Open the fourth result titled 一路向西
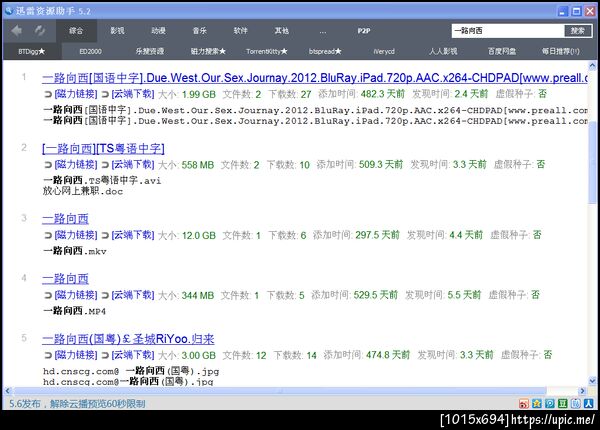The height and width of the screenshot is (430, 600). tap(65, 279)
